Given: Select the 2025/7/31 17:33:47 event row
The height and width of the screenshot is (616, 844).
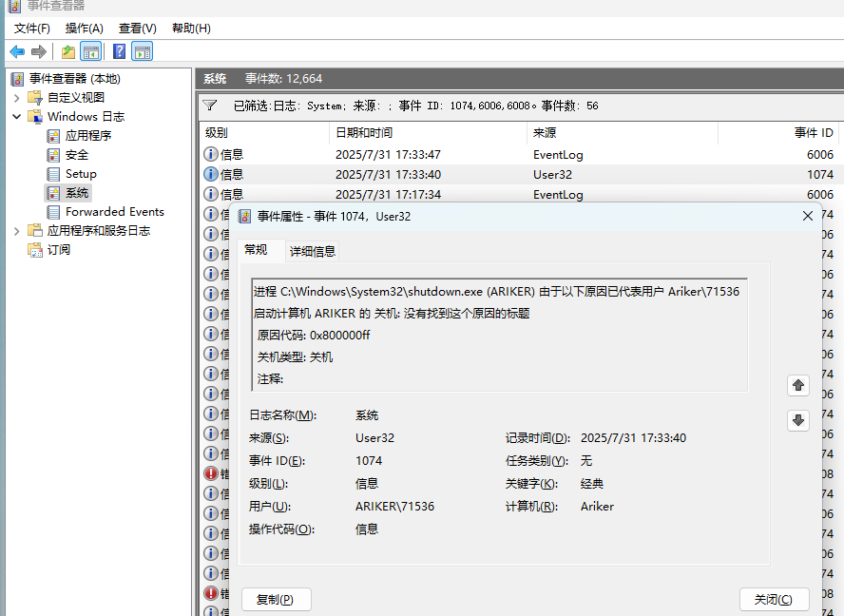Looking at the screenshot, I should [521, 155].
